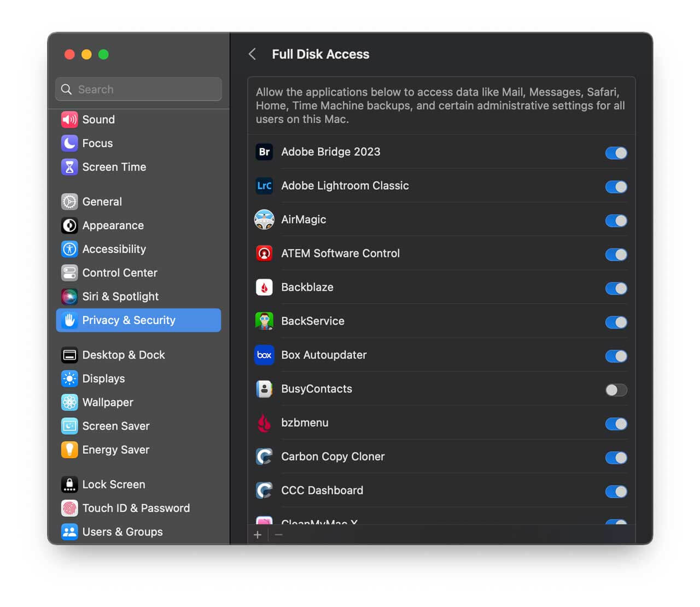The image size is (700, 607).
Task: Enable Full Disk Access for BusyContacts
Action: click(616, 390)
